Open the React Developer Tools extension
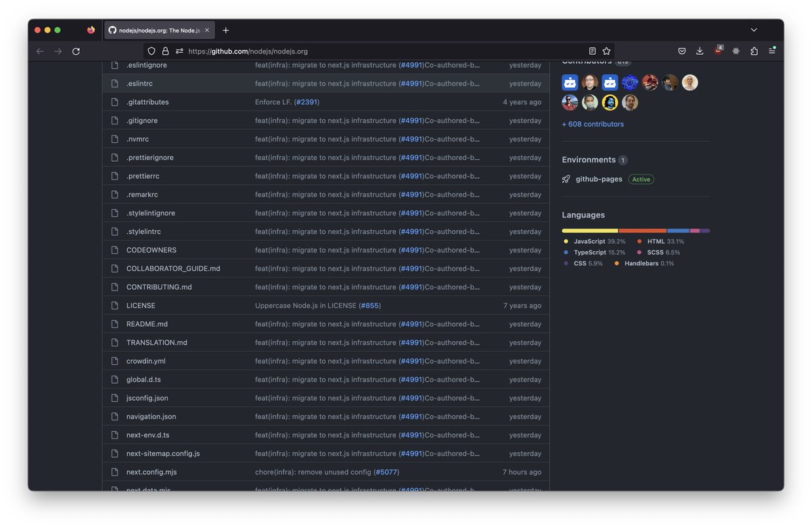Screen dimensions: 812x528 (736, 51)
